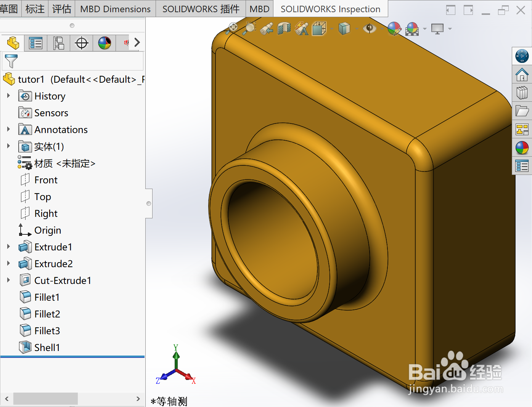Toggle Hide/Show Items eye icon

369,28
